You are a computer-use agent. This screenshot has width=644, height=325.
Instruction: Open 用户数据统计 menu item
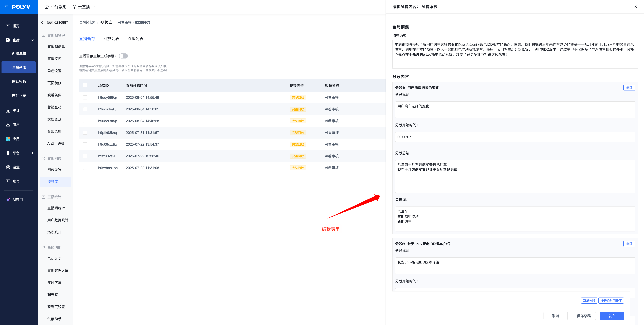coord(58,220)
